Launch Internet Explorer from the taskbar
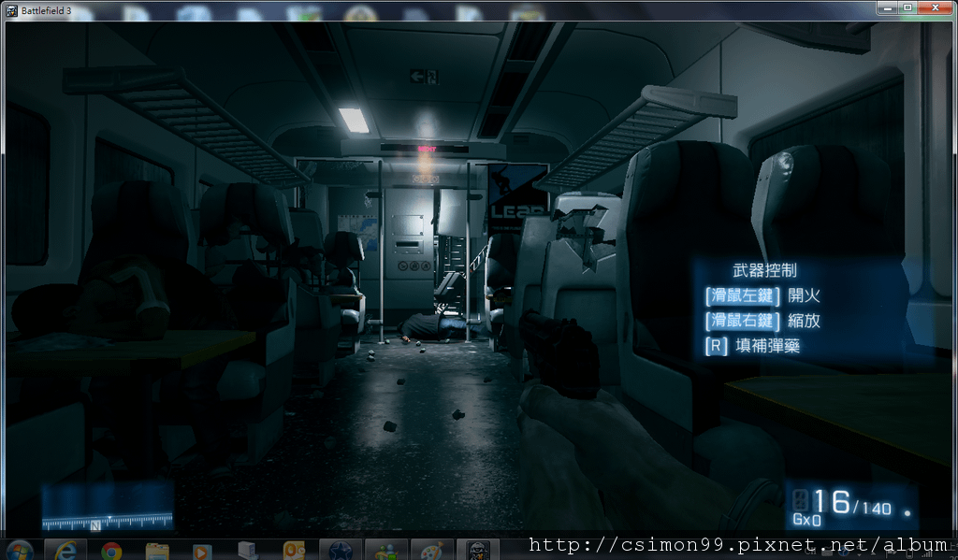Screen dimensions: 958x560 click(65, 551)
